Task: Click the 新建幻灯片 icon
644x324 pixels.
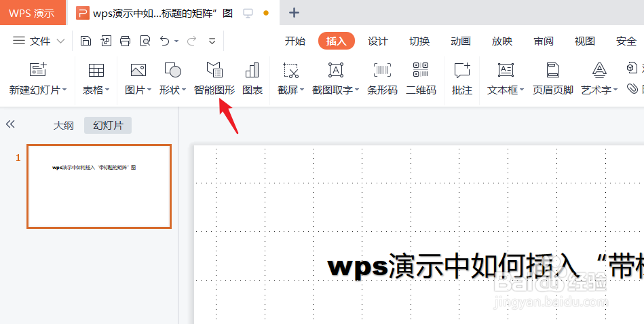Action: pos(38,70)
